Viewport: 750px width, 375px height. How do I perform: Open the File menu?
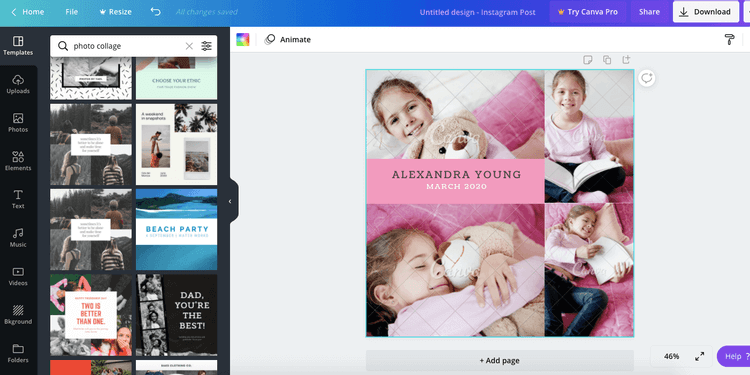tap(71, 12)
